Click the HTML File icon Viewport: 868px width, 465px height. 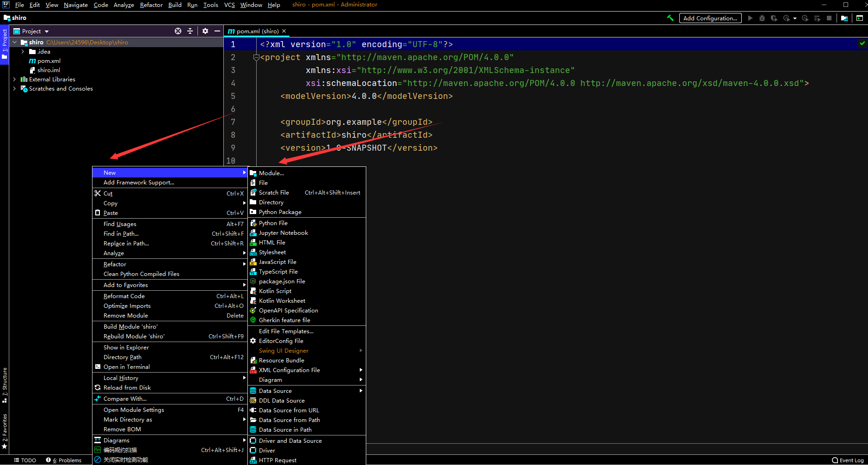(x=253, y=242)
